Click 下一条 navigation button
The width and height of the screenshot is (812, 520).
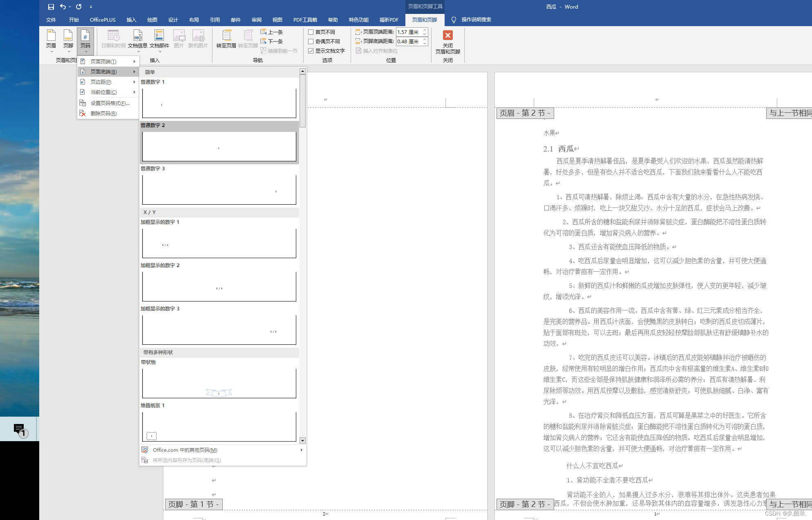[x=272, y=41]
